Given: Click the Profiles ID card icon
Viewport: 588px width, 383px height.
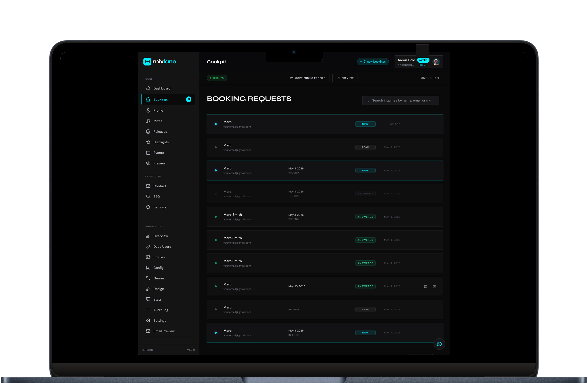Looking at the screenshot, I should pyautogui.click(x=148, y=257).
